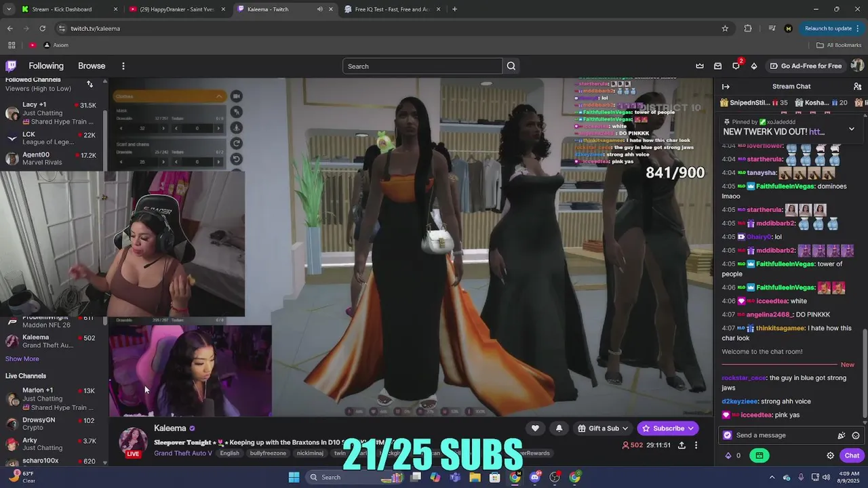Open Discord from the taskbar

[535, 477]
